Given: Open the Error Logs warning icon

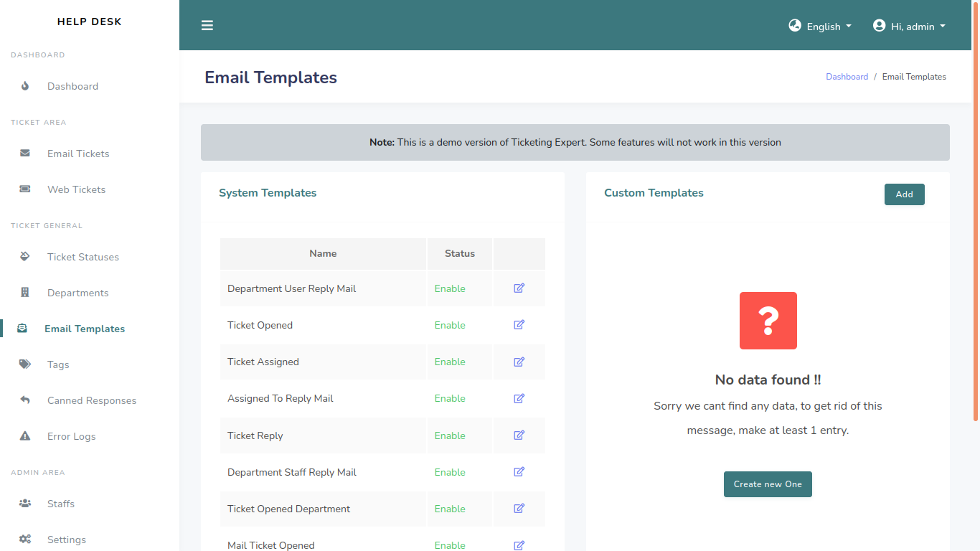Looking at the screenshot, I should pos(25,435).
